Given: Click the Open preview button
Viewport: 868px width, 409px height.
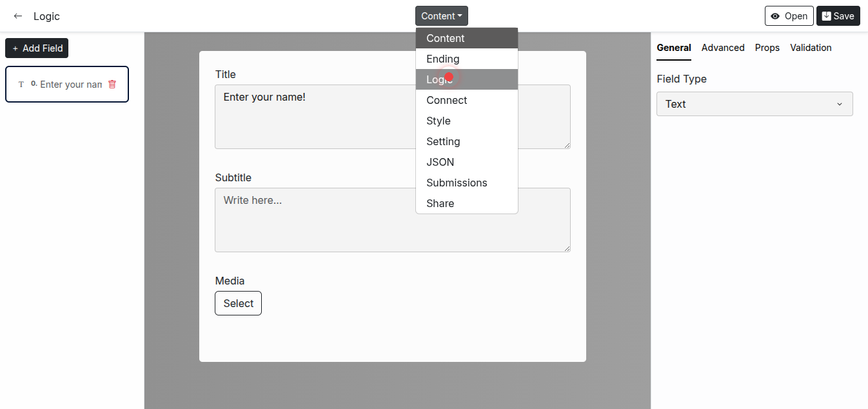Looking at the screenshot, I should [789, 16].
